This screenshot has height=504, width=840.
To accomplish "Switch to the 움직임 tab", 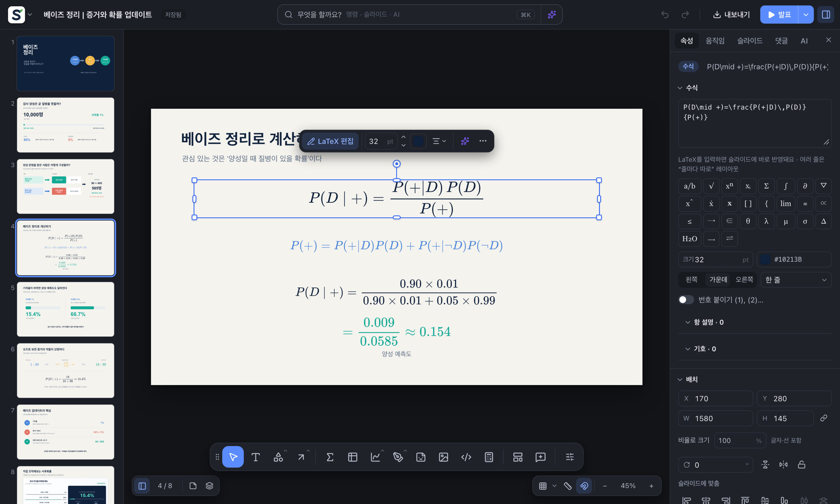I will (715, 40).
